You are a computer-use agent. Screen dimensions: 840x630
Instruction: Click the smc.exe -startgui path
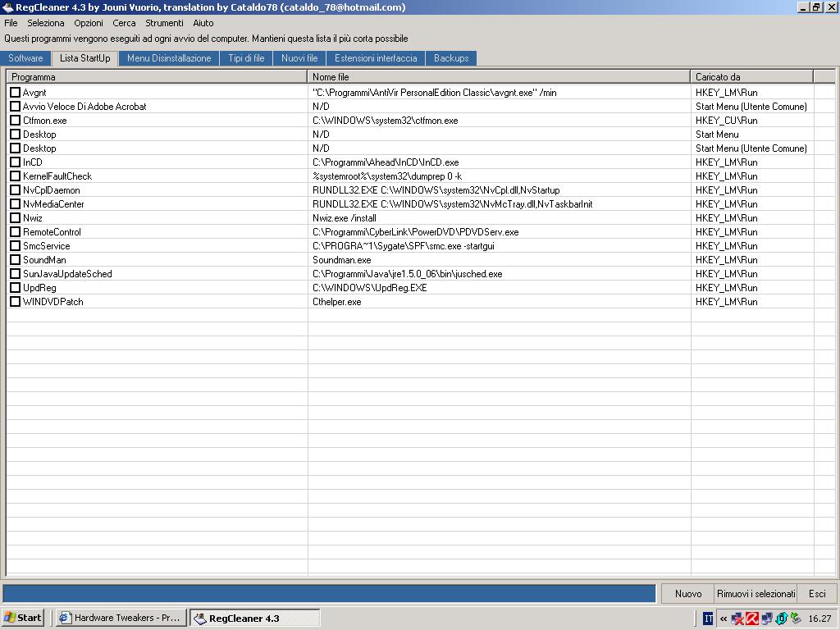404,246
